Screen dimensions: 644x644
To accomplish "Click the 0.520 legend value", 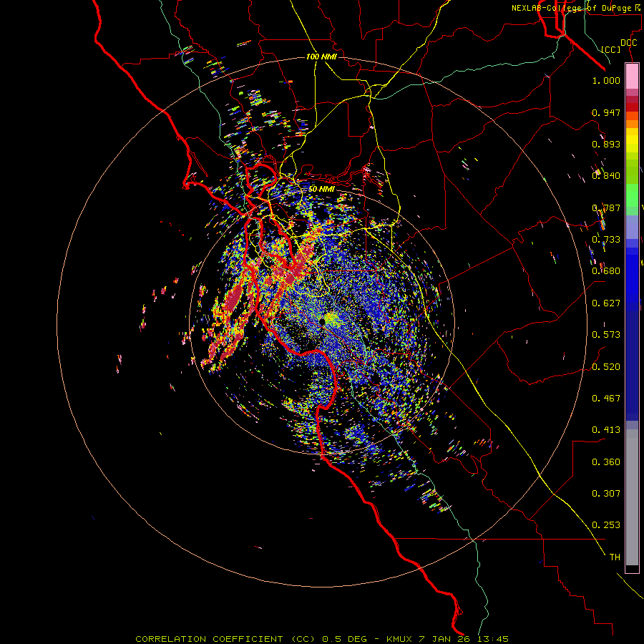I will point(606,367).
